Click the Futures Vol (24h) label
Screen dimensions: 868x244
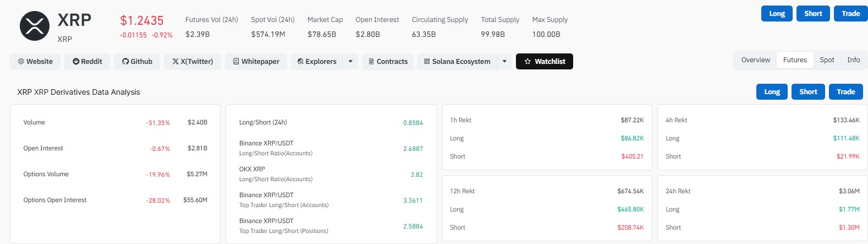pyautogui.click(x=212, y=20)
